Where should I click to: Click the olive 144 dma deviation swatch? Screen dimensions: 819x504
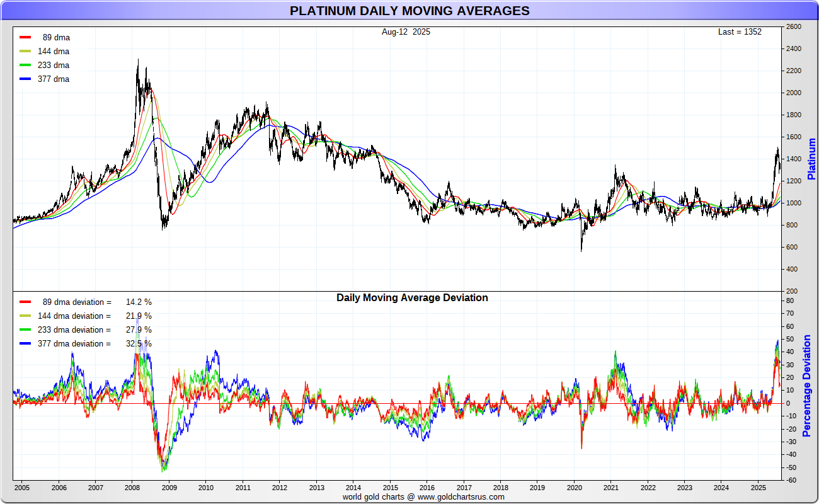[25, 316]
